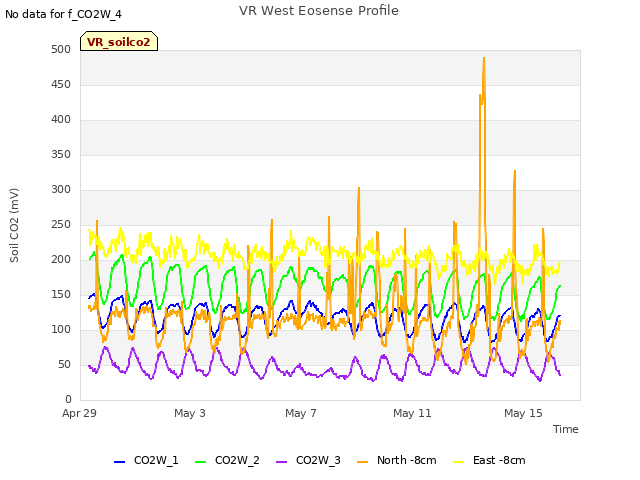
Task: Toggle the CO2W_3 legend entry
Action: click(x=308, y=460)
